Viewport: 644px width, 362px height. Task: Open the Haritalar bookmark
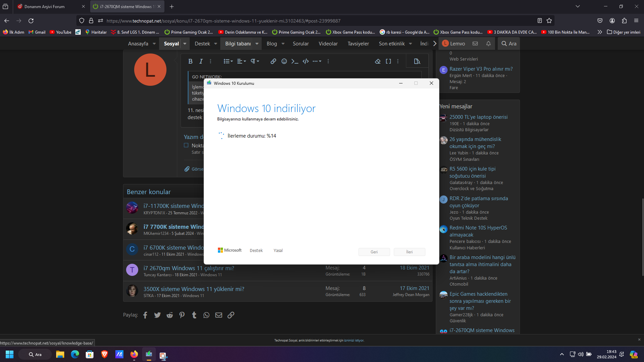click(96, 32)
